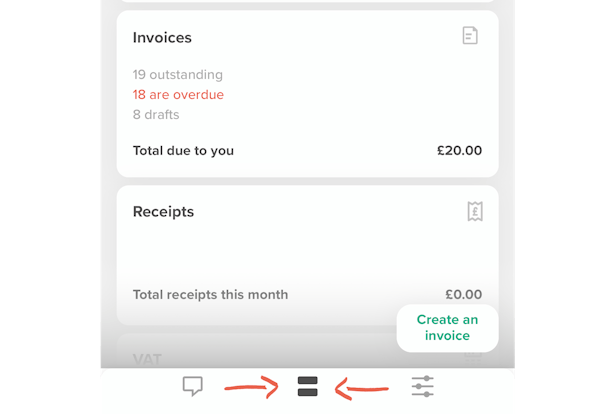Screen dimensions: 615x414
Task: Open the Invoices card heading
Action: (162, 38)
